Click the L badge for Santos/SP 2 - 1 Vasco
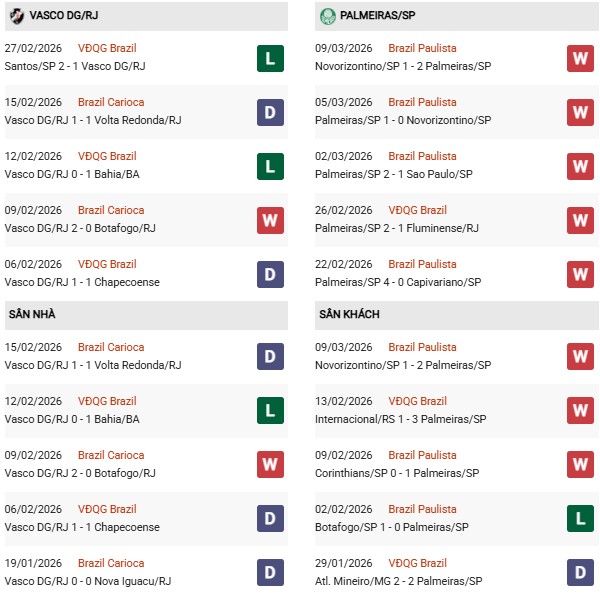The height and width of the screenshot is (594, 600). (x=270, y=58)
